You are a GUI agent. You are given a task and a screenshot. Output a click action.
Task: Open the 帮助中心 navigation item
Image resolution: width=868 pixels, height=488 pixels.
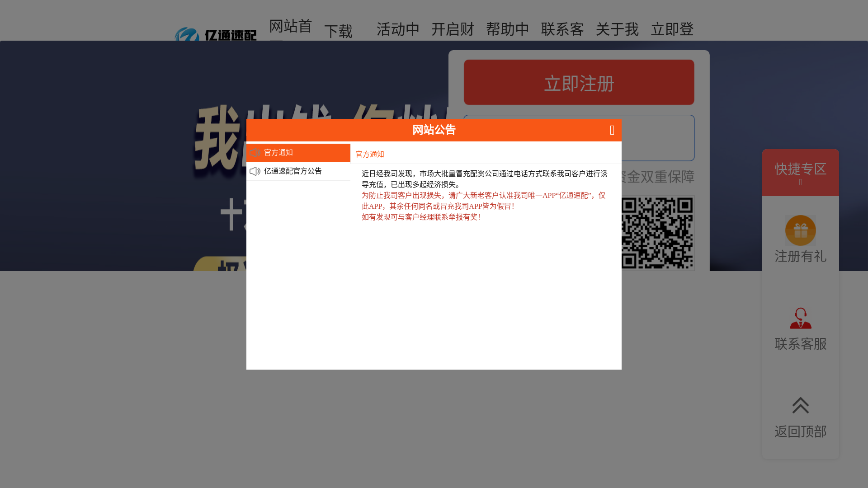pos(508,29)
